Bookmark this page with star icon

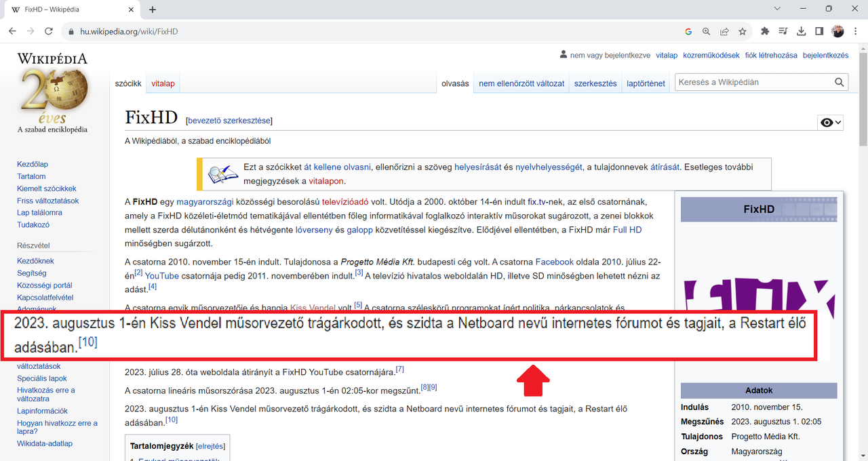coord(743,31)
